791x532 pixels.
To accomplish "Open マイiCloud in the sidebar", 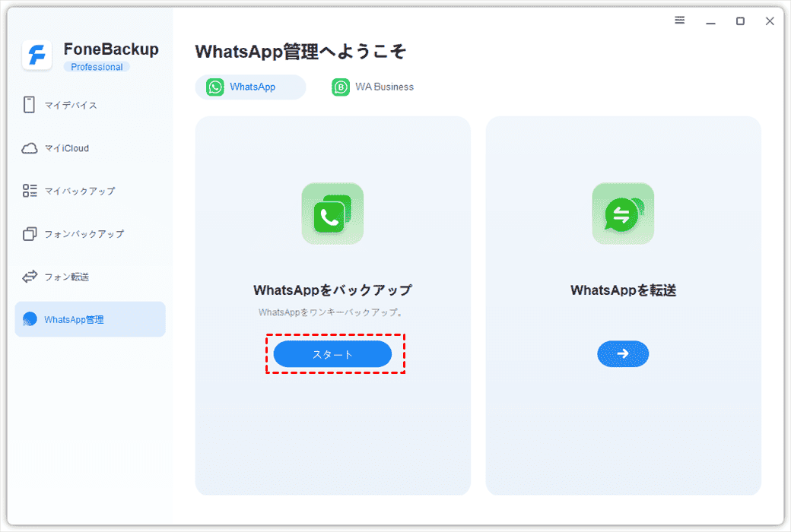I will [90, 148].
